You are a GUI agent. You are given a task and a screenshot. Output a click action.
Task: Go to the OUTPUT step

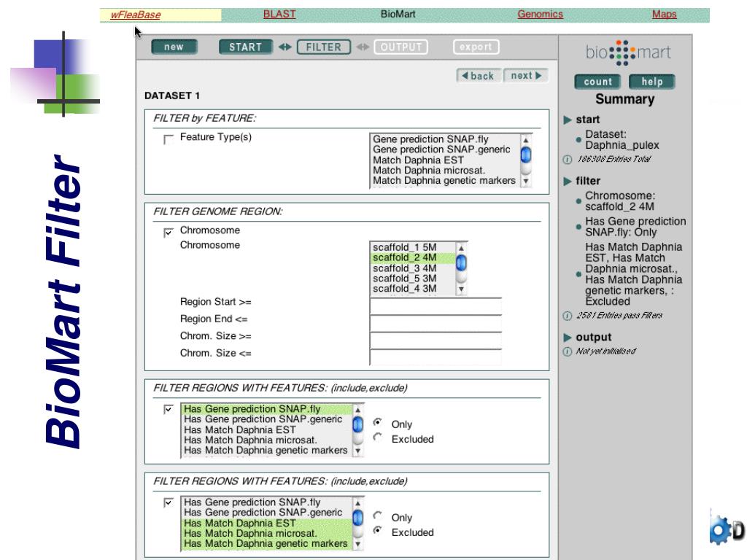[401, 47]
